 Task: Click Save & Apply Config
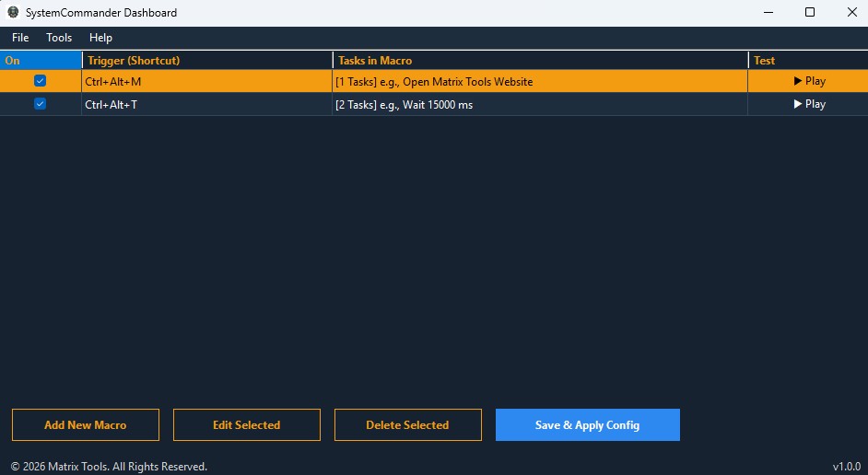(x=587, y=424)
